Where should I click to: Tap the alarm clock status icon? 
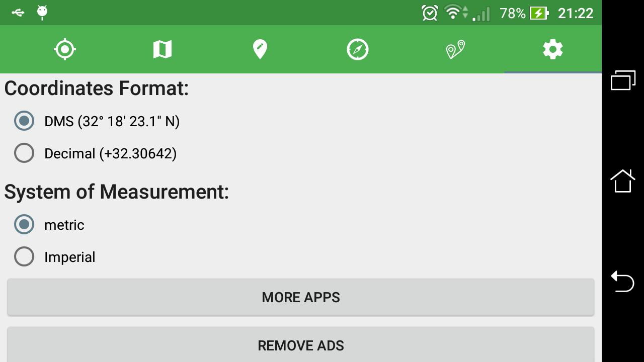coord(430,13)
